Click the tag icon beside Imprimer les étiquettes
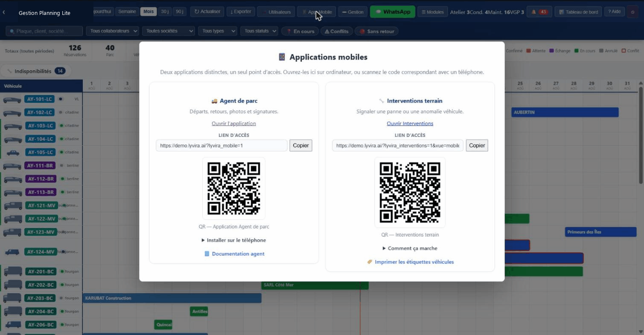 point(370,262)
